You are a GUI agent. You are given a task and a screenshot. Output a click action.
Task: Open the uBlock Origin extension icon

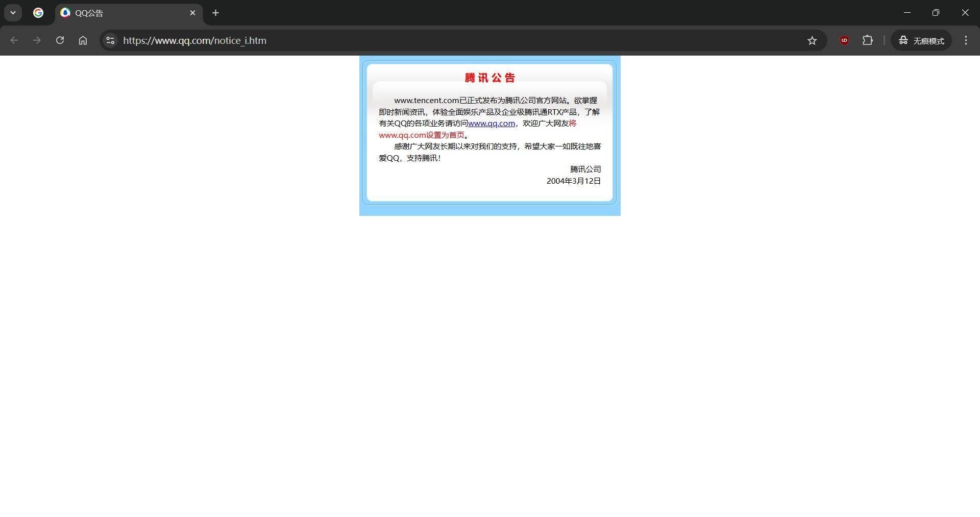tap(844, 40)
